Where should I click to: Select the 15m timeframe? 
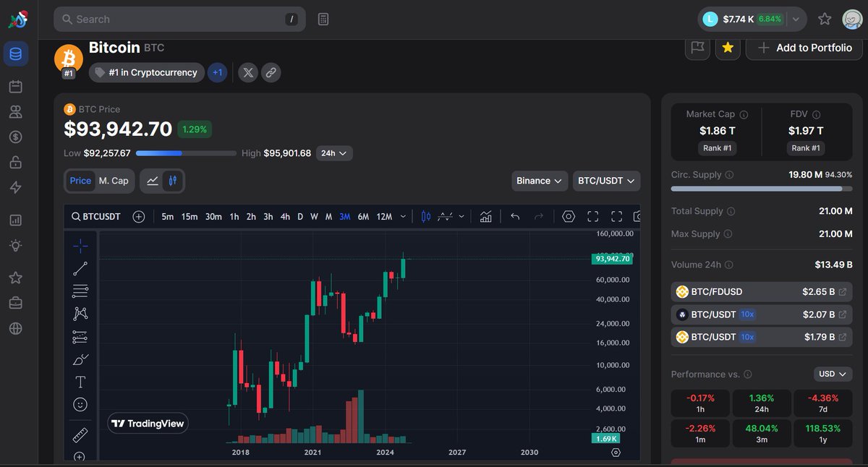190,216
